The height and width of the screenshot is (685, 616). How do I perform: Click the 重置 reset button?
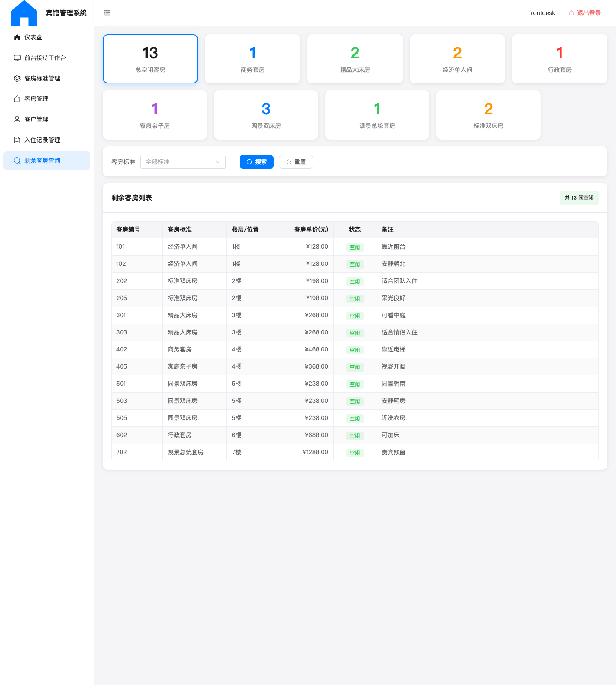(x=296, y=162)
